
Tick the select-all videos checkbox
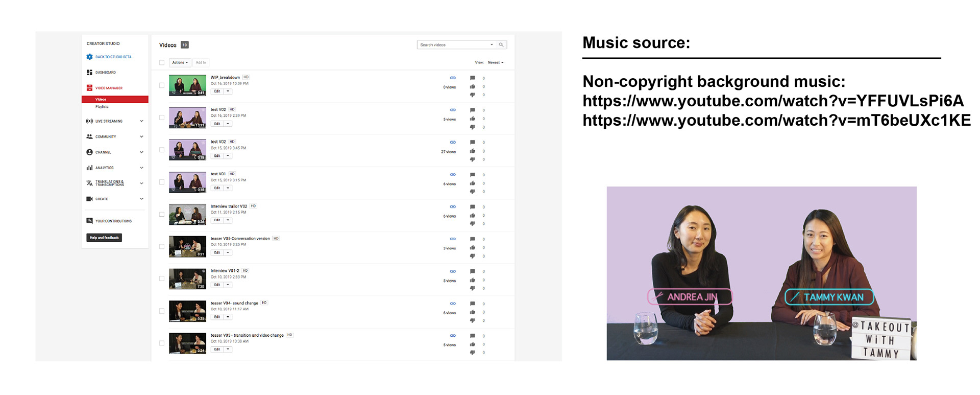(x=162, y=63)
